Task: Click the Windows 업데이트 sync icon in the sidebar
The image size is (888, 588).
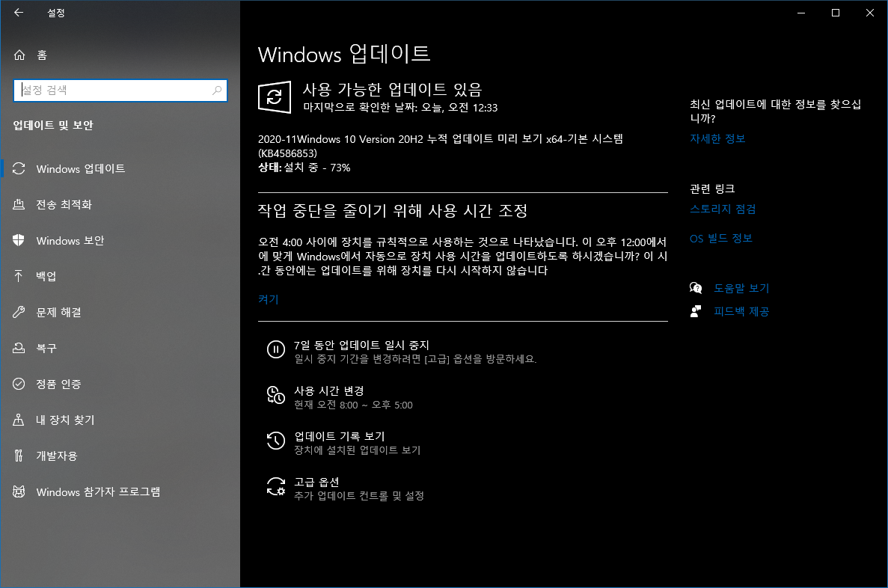Action: tap(19, 168)
